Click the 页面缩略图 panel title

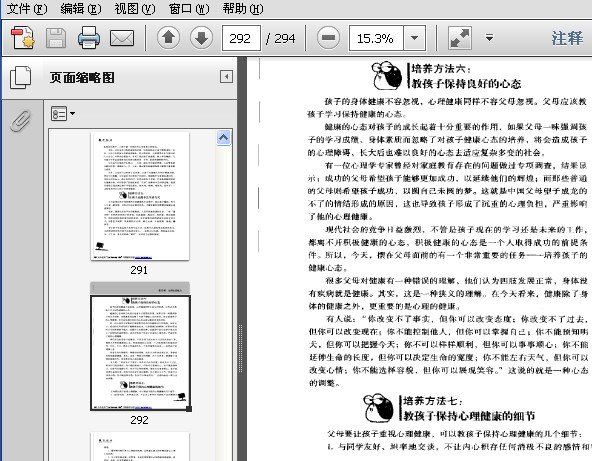82,77
